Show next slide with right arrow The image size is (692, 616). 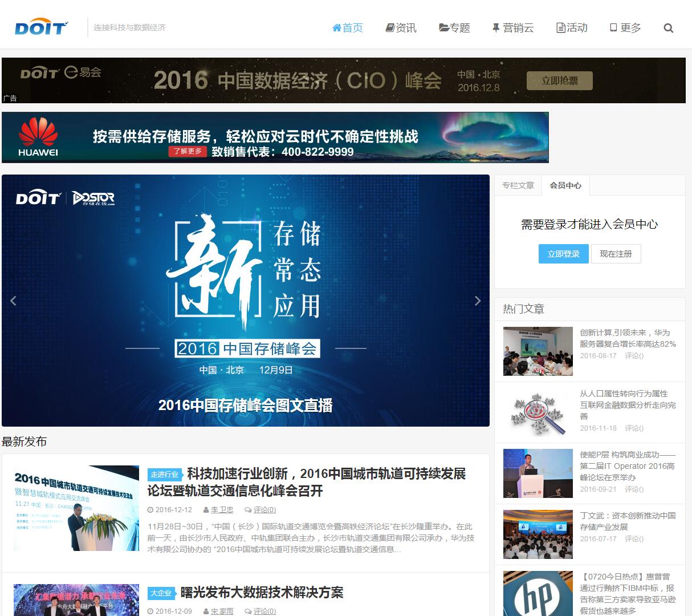(478, 301)
